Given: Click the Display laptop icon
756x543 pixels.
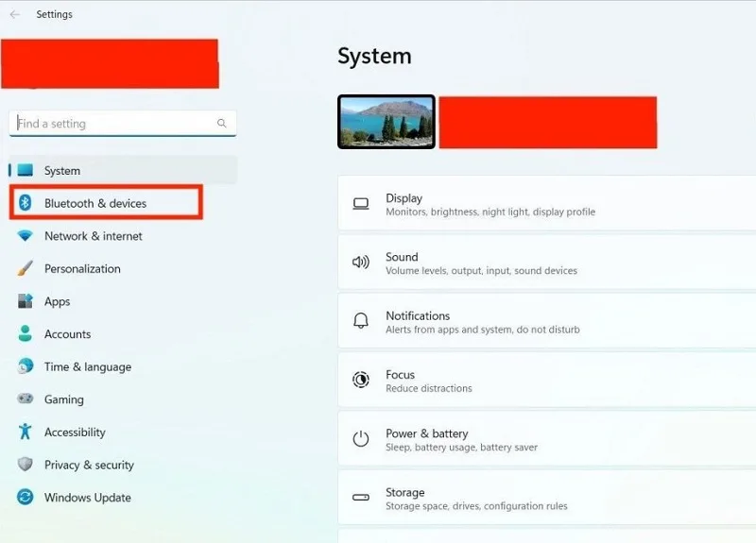Looking at the screenshot, I should (361, 204).
